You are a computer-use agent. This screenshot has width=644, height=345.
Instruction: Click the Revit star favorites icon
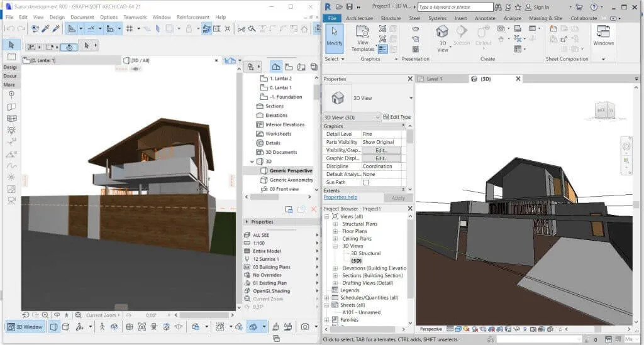click(x=518, y=7)
